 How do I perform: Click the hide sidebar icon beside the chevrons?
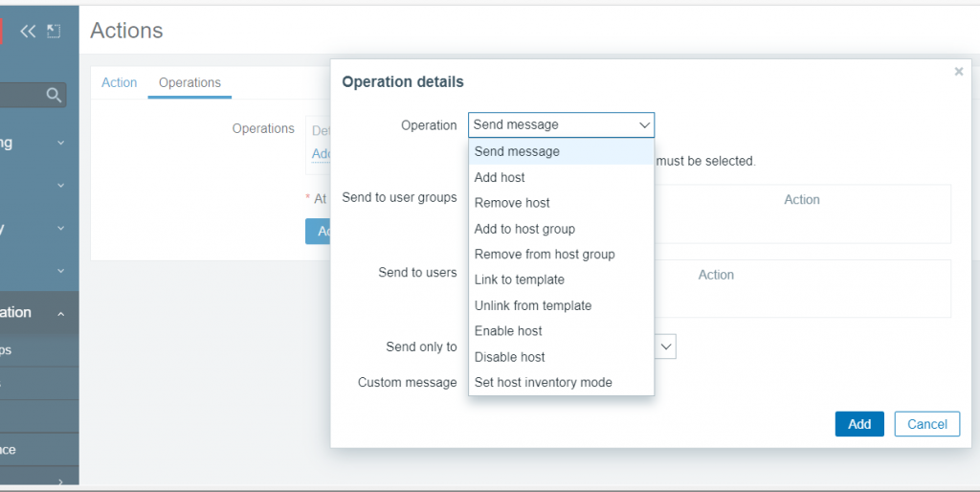pos(54,31)
